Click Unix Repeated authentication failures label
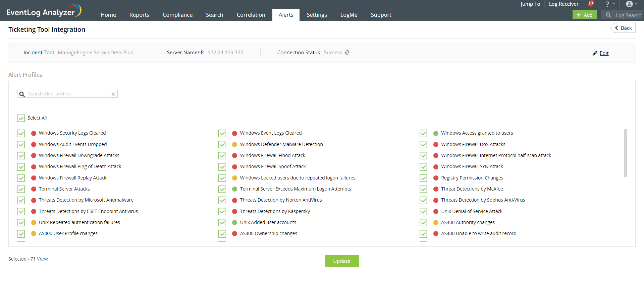 point(79,222)
